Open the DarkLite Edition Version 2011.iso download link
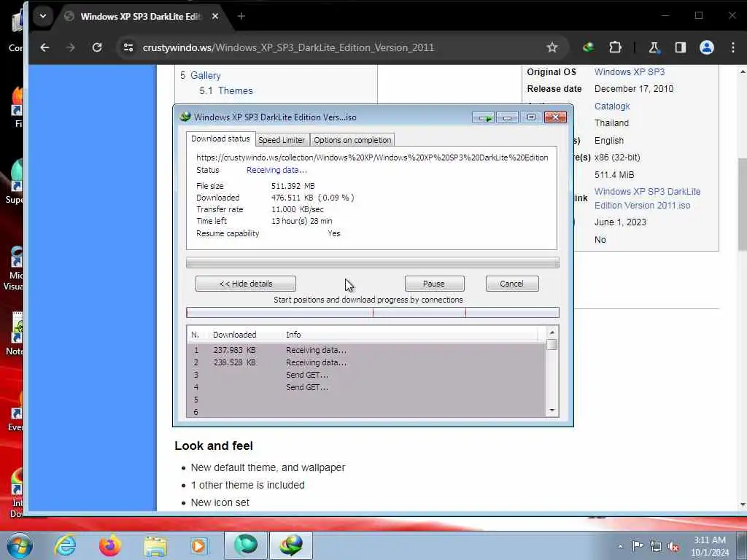 (647, 198)
